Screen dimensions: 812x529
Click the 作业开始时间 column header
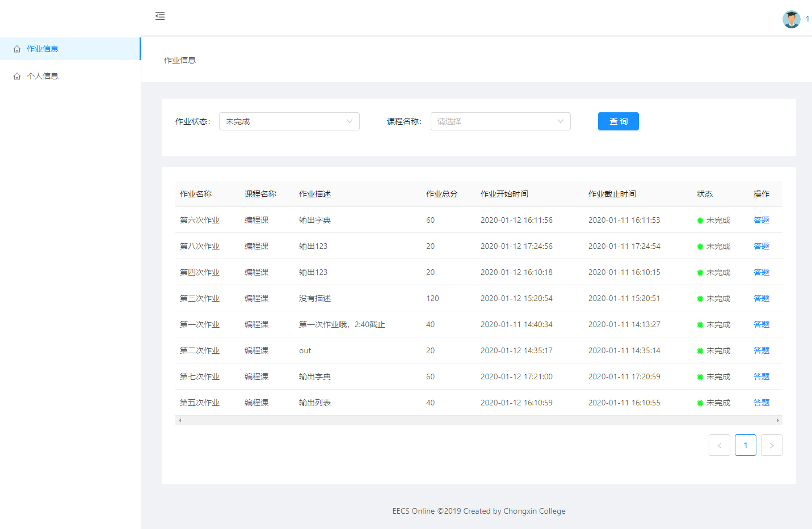(504, 194)
